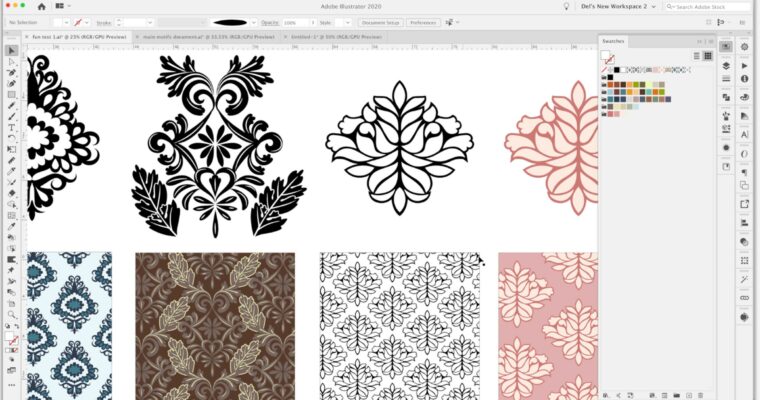This screenshot has height=400, width=760.
Task: Open the Info panel icon
Action: point(744,79)
